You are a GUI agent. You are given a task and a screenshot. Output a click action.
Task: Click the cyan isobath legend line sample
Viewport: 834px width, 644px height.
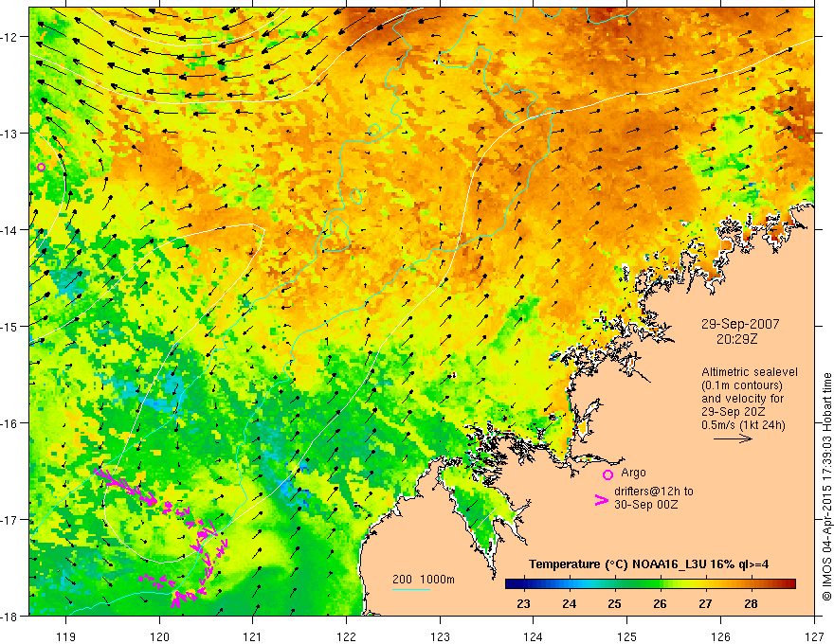[x=411, y=589]
